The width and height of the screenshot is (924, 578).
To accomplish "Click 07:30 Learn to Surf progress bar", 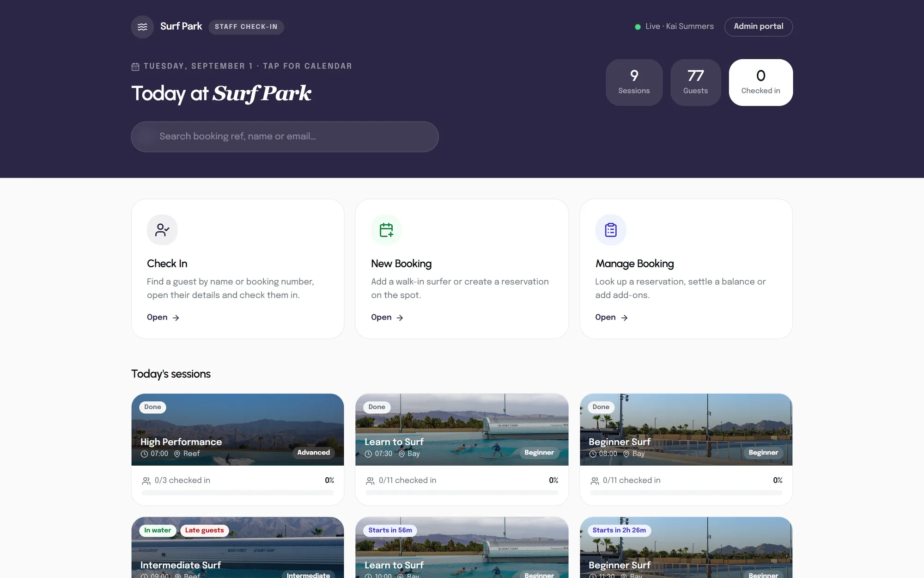I will (462, 493).
